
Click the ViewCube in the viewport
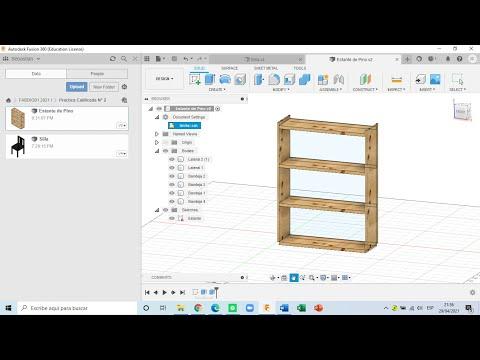(462, 112)
